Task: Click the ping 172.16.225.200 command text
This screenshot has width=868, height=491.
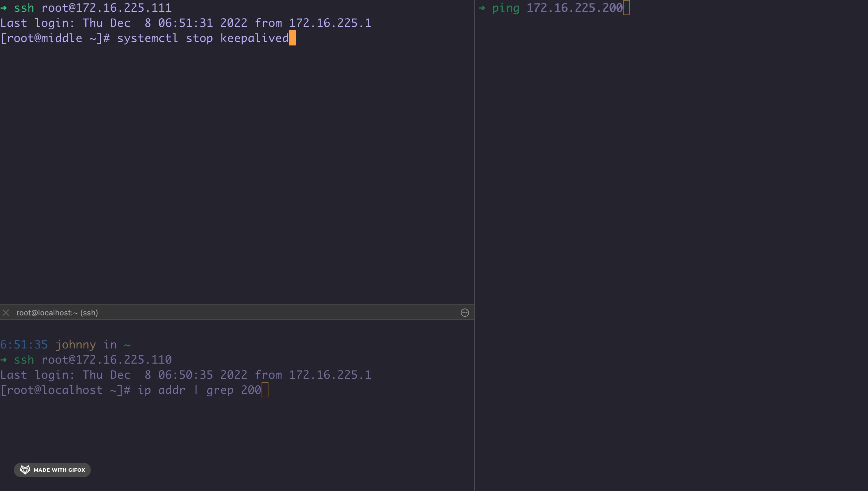Action: [557, 8]
